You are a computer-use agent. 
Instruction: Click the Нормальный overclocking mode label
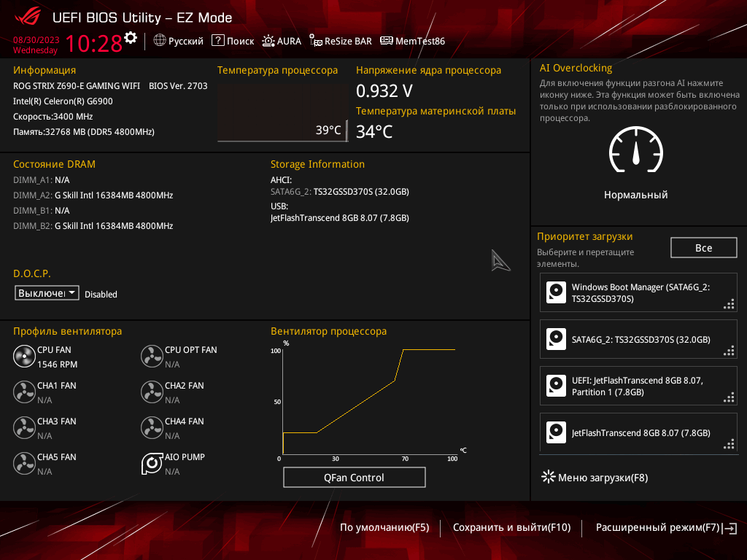point(636,195)
